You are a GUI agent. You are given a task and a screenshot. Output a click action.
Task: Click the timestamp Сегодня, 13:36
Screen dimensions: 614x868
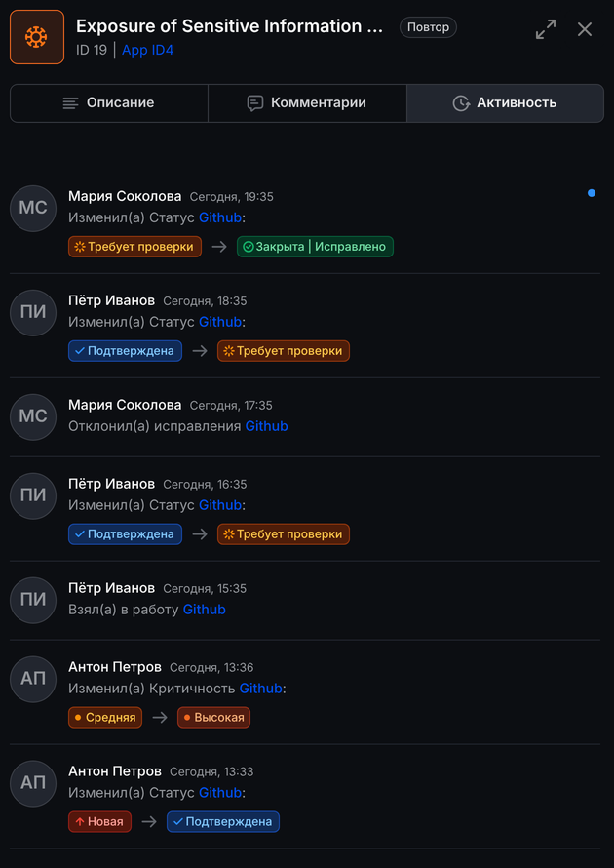tap(211, 668)
